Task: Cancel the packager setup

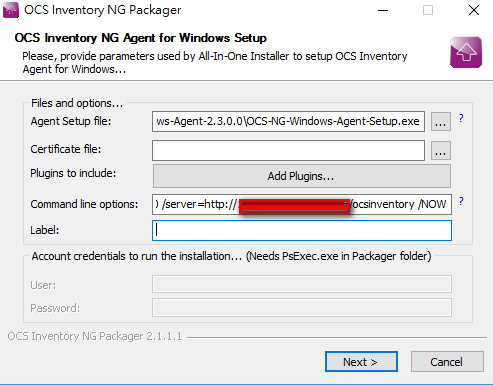Action: point(447,362)
